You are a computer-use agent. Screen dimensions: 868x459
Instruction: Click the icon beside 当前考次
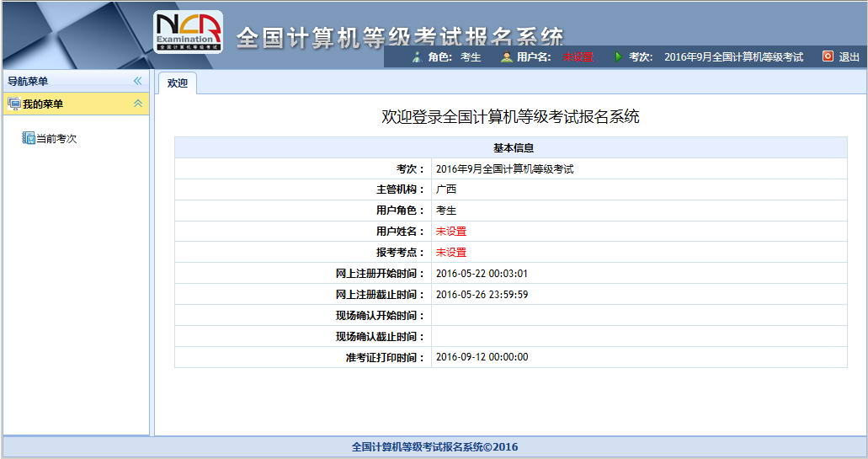tap(29, 138)
